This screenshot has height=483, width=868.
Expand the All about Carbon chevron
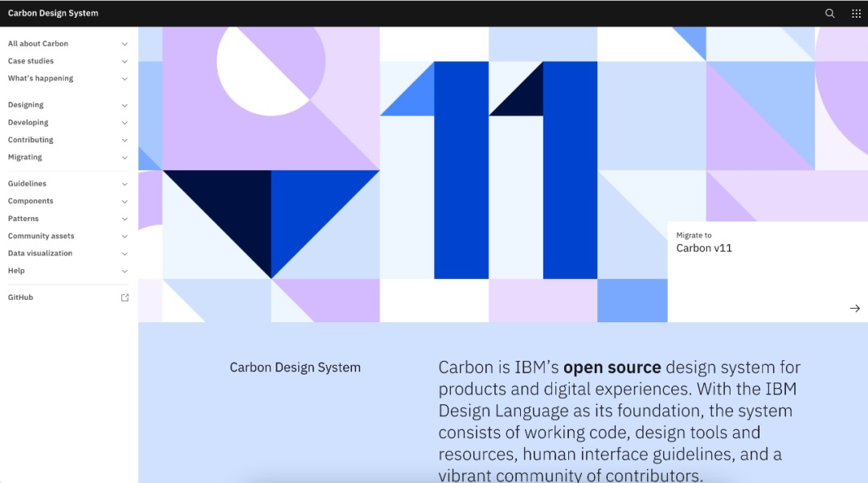point(125,43)
